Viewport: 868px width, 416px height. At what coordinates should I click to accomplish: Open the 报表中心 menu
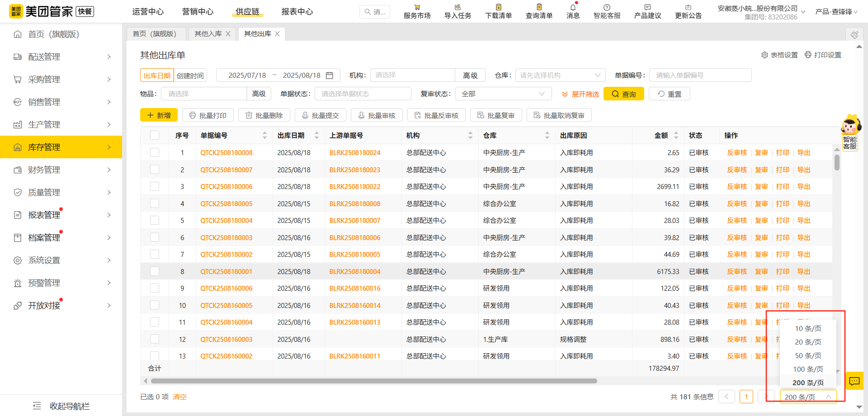tap(297, 11)
